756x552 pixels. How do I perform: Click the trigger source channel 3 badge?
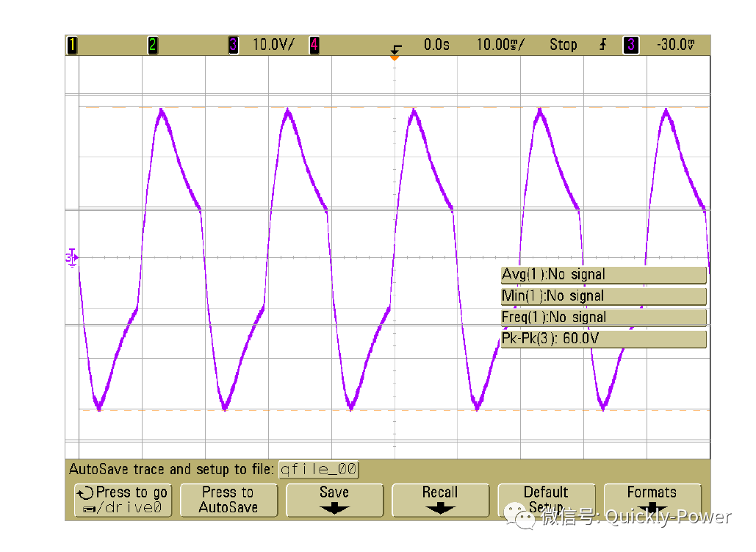[630, 46]
